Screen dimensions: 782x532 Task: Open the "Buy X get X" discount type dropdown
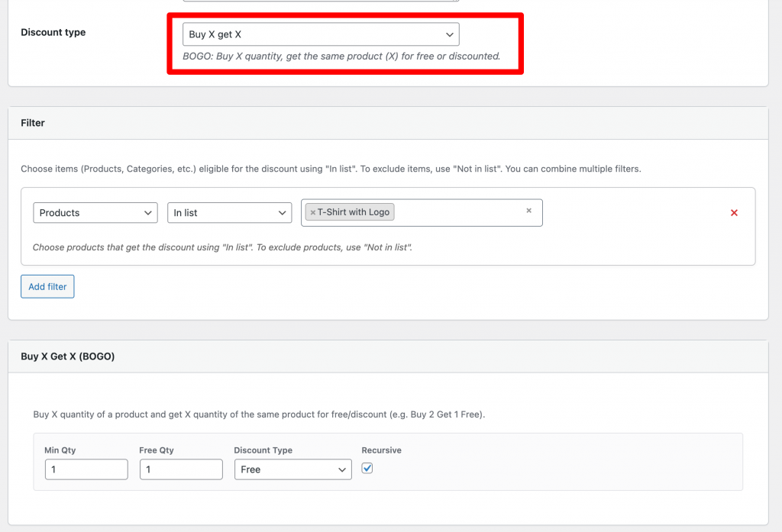pos(321,34)
